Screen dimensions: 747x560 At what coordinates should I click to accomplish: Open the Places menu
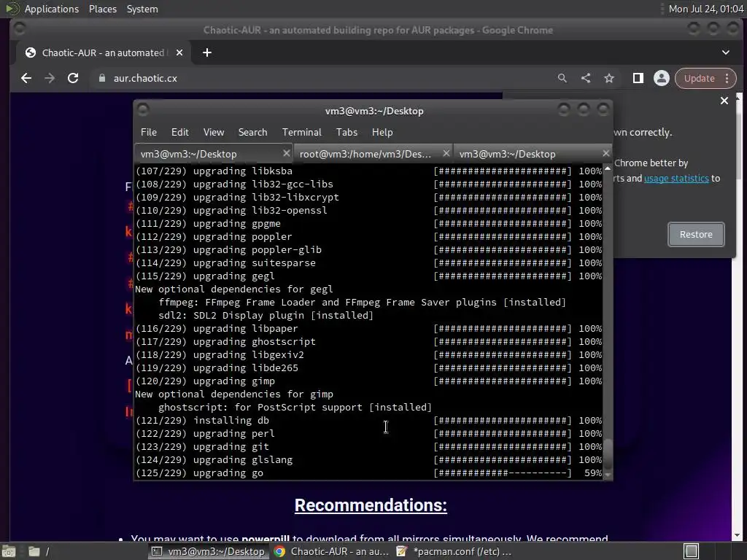click(x=102, y=9)
